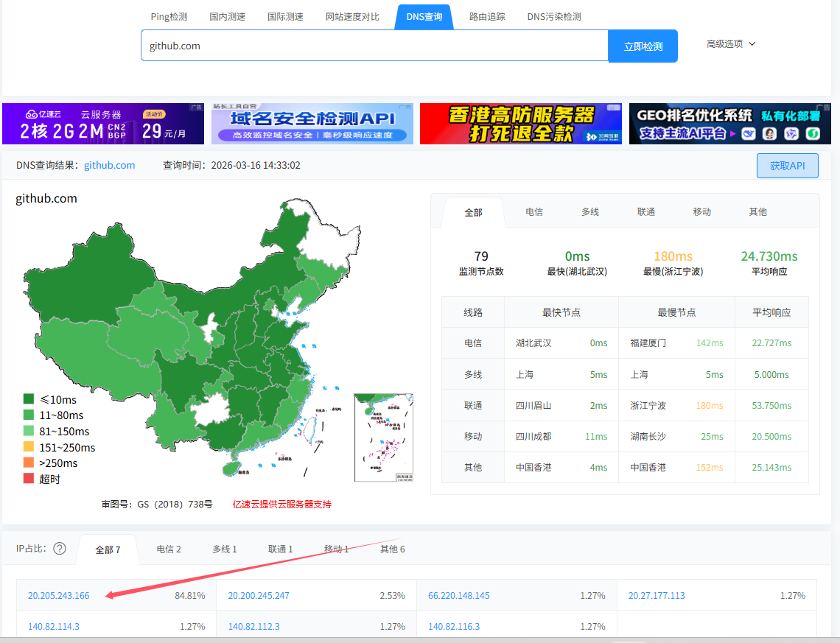Click the ≤10ms dark green legend swatch
Viewport: 840px width, 643px height.
click(x=29, y=399)
